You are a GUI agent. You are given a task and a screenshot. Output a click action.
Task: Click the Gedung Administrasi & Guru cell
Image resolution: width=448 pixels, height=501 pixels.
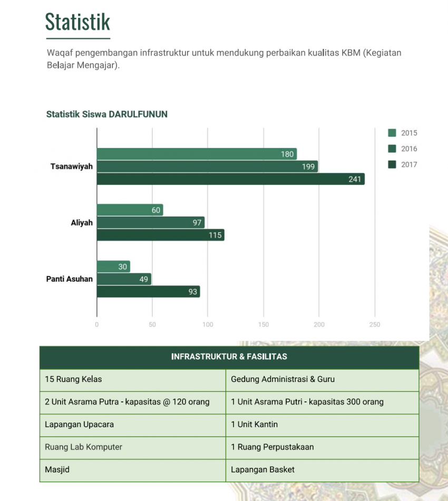tap(323, 380)
